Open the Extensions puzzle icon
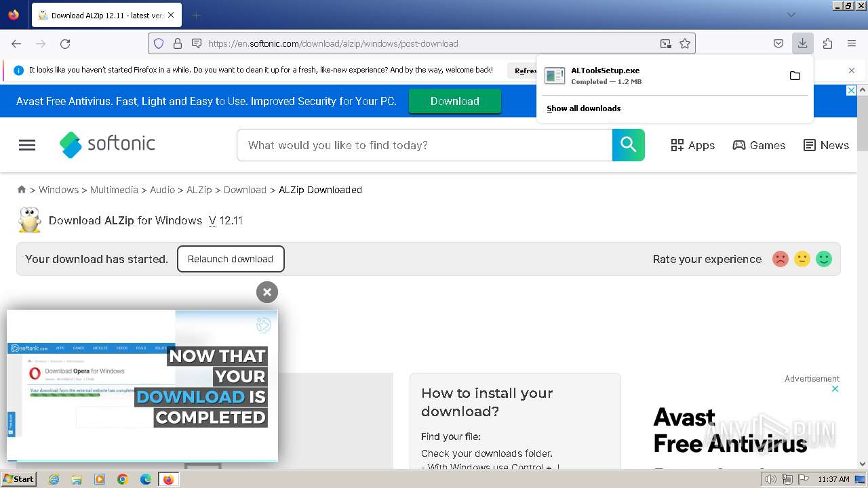 tap(827, 43)
